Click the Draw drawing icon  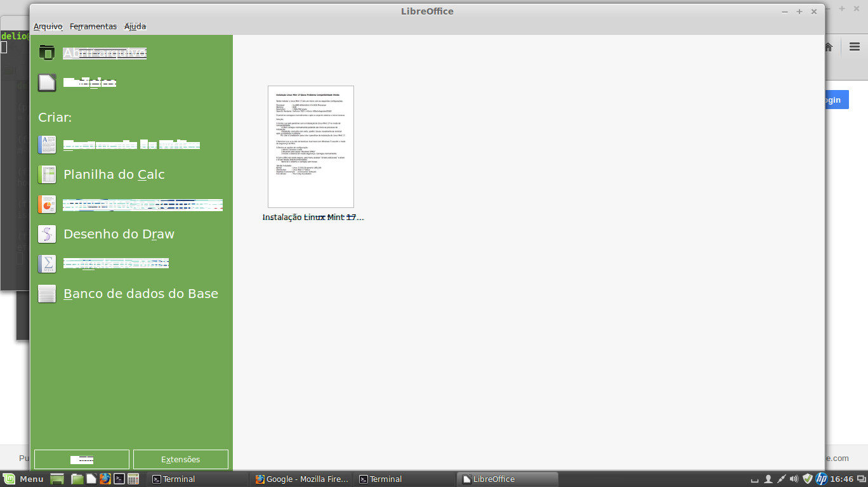(x=47, y=234)
